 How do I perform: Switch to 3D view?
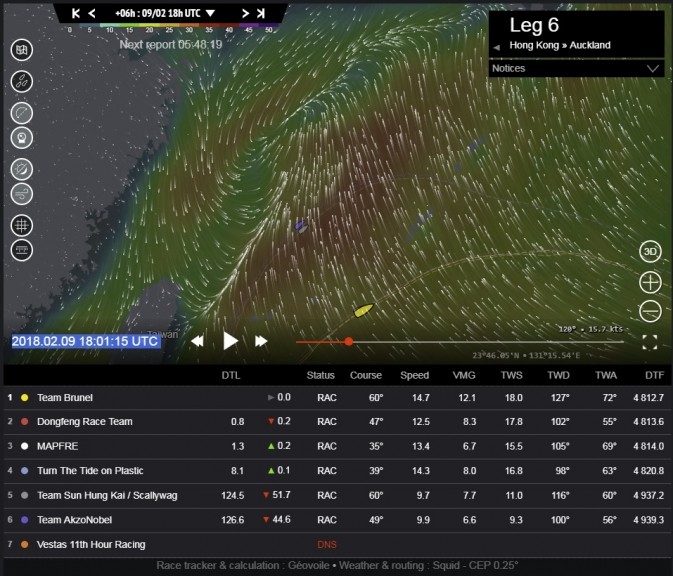[650, 252]
